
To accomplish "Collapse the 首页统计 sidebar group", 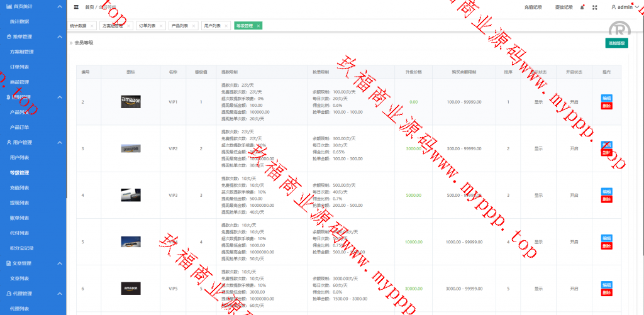I will coord(60,6).
